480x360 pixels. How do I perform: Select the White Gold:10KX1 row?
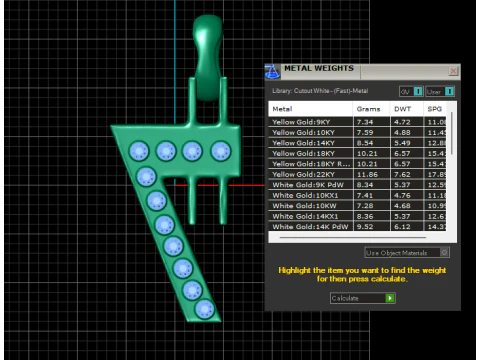click(357, 195)
